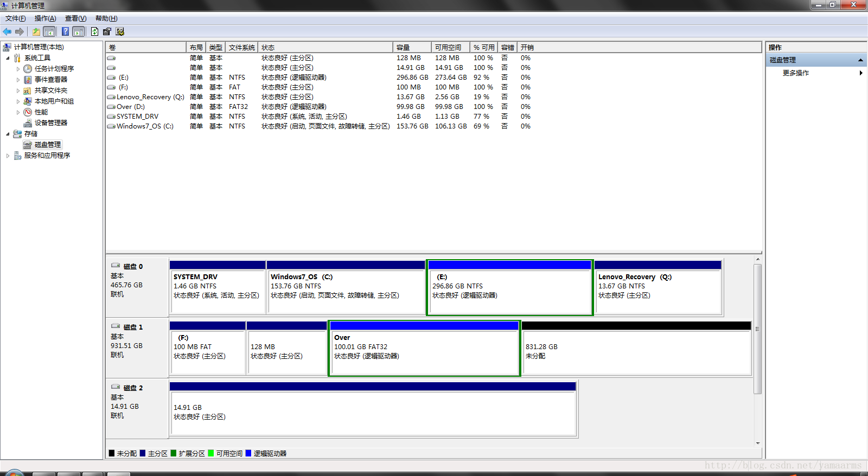This screenshot has width=868, height=476.
Task: Toggle the Show/Hide Action Pane toolbar icon
Action: point(79,31)
